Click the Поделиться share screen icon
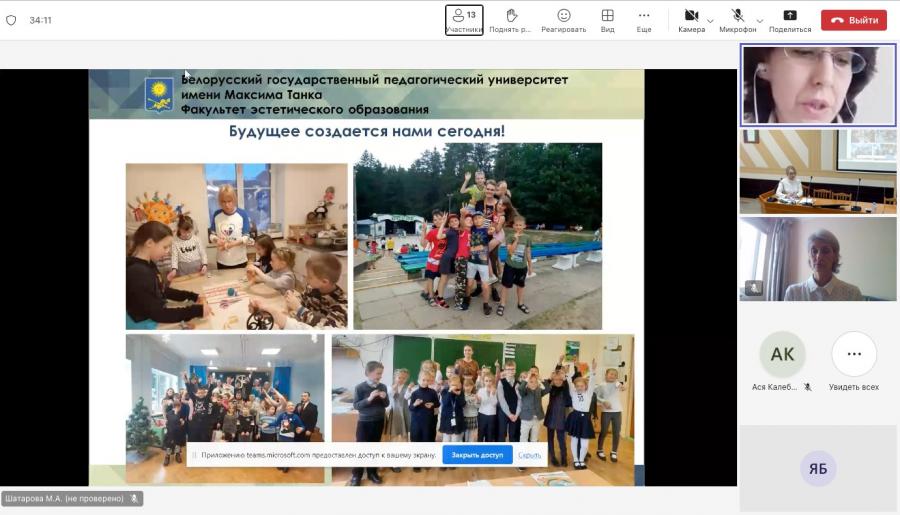900x515 pixels. pyautogui.click(x=790, y=20)
